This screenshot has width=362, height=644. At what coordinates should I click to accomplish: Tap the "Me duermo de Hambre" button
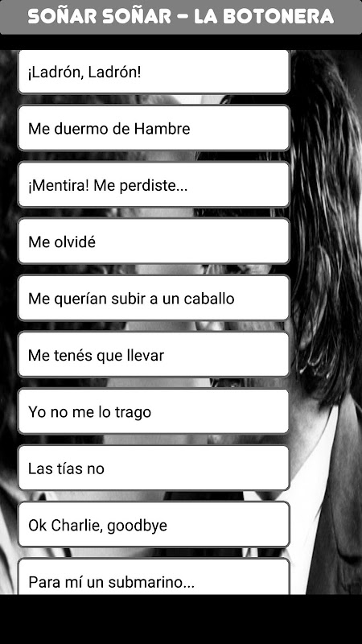[x=154, y=128]
